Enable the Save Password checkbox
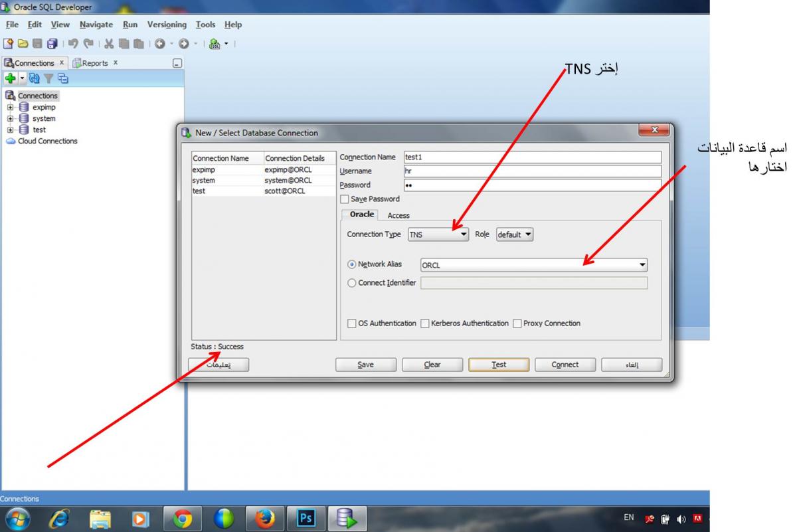 click(344, 199)
